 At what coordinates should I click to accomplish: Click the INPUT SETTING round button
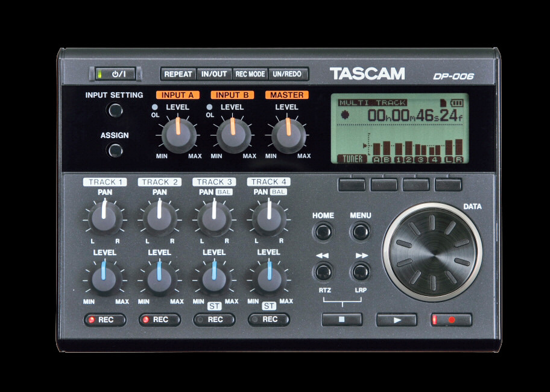pos(115,110)
